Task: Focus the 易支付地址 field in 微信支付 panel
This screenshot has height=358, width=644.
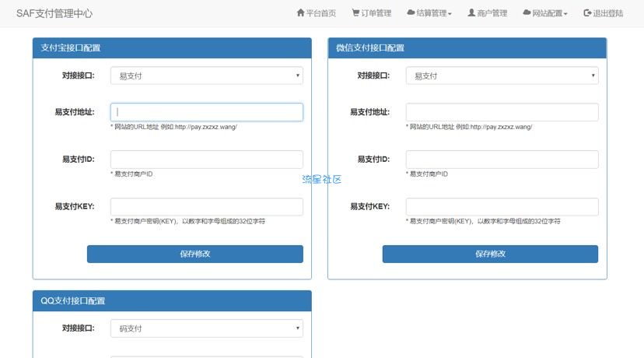Action: click(x=502, y=112)
